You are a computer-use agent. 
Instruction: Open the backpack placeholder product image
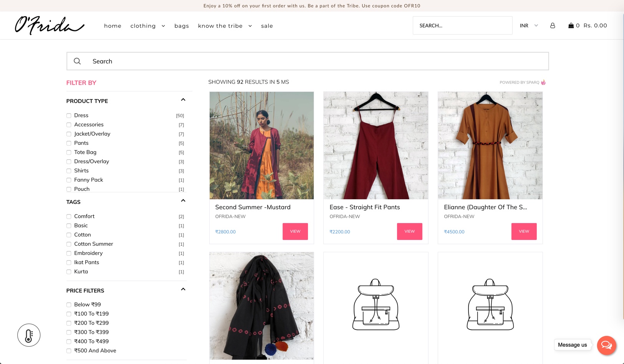(x=376, y=305)
